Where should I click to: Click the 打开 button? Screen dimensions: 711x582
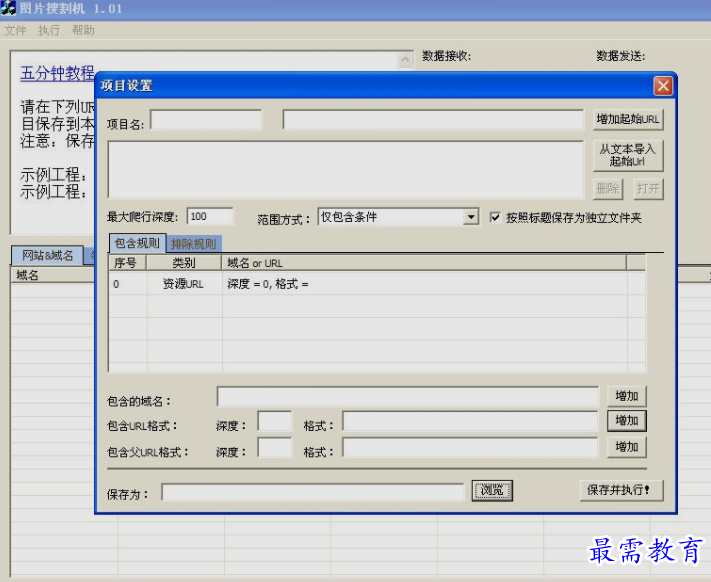coord(648,189)
